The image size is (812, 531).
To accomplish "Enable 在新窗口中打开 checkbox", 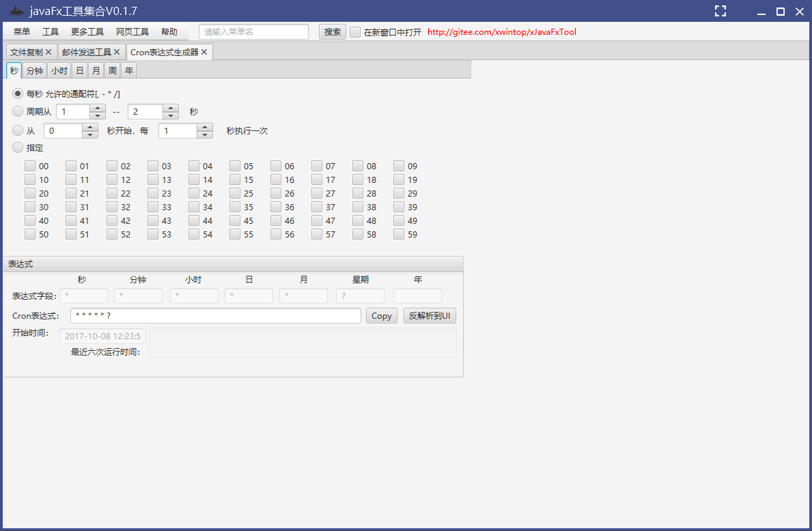I will [355, 32].
